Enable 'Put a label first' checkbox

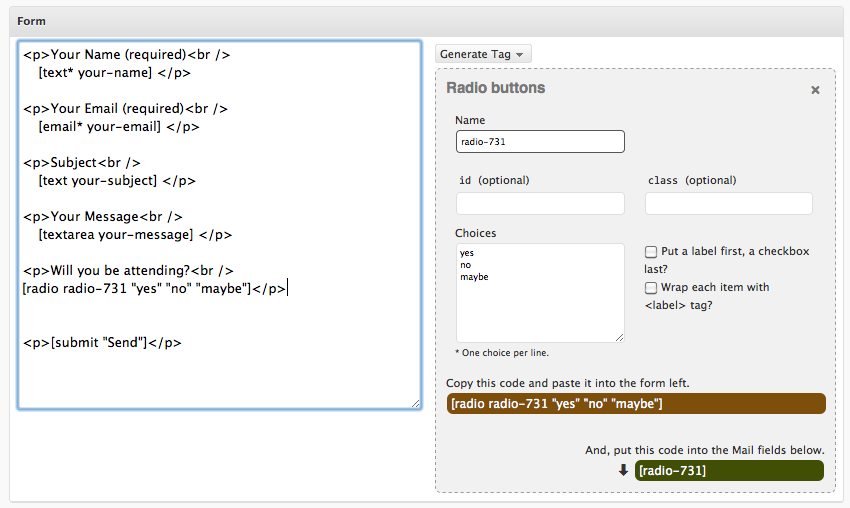point(651,252)
